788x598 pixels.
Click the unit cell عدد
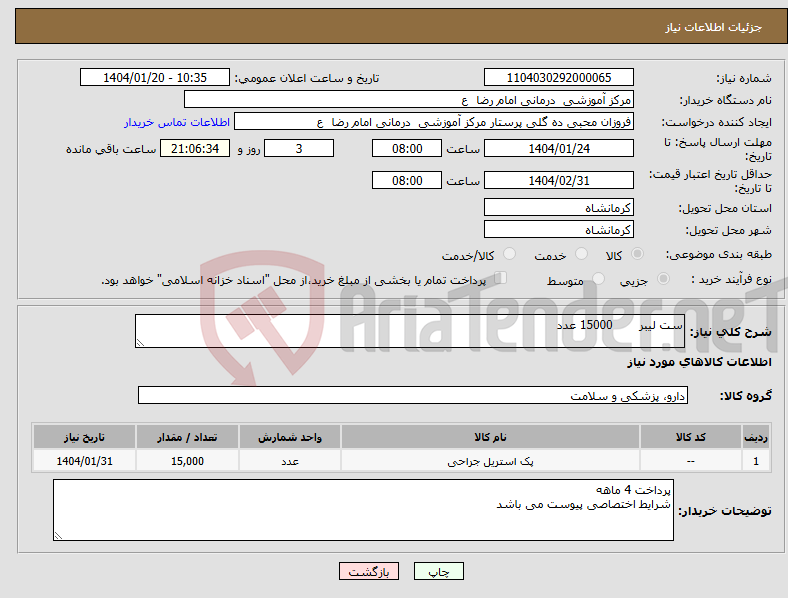290,461
